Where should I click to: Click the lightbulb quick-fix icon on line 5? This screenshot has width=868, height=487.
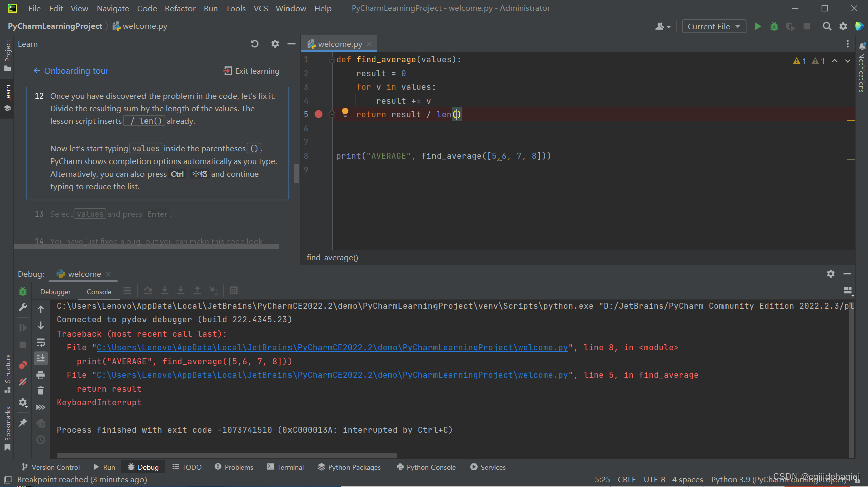(345, 112)
